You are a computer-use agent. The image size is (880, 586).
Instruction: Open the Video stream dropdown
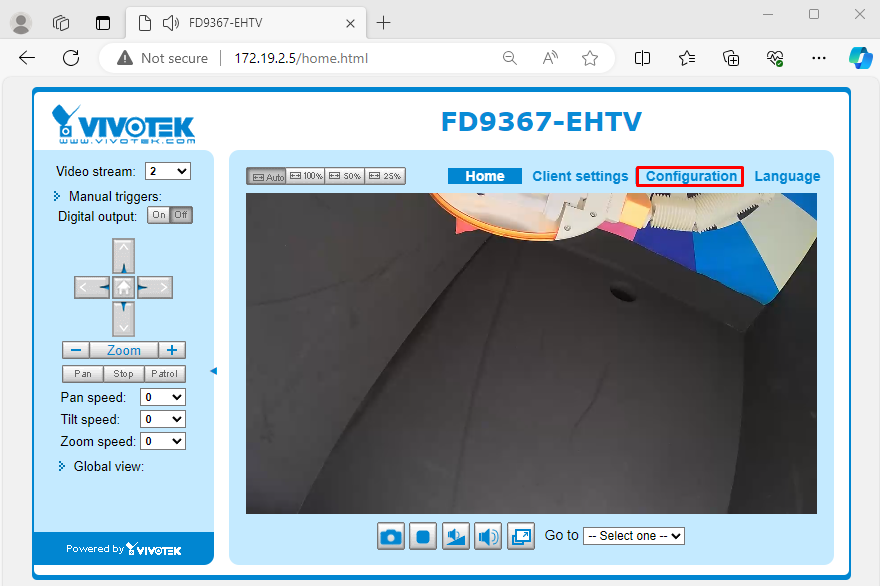[167, 171]
